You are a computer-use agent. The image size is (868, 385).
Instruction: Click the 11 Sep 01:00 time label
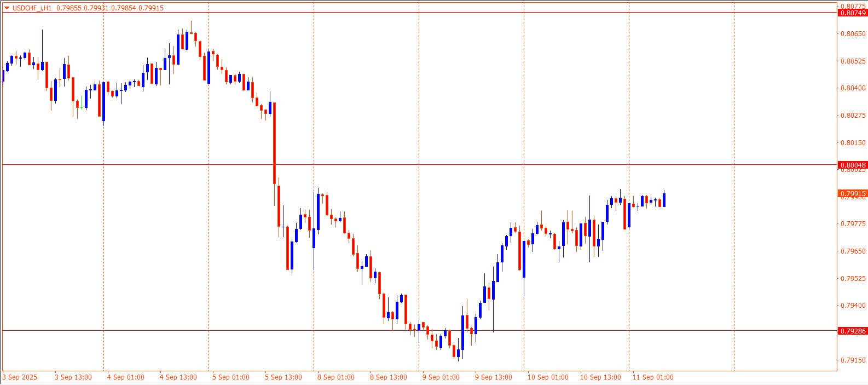(652, 377)
